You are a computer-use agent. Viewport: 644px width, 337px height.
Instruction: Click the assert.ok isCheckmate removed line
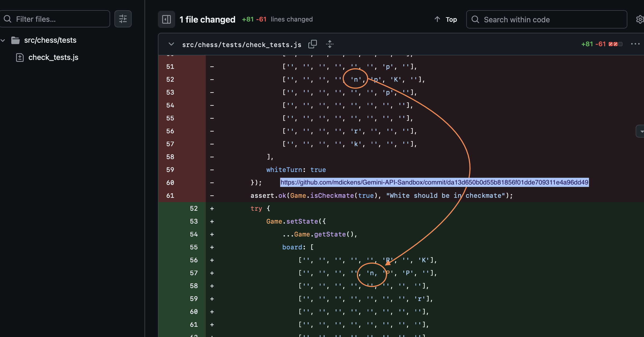point(381,196)
